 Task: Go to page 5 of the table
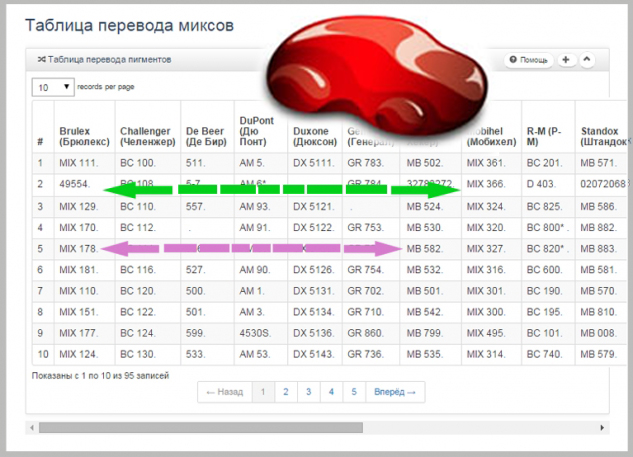coord(354,392)
